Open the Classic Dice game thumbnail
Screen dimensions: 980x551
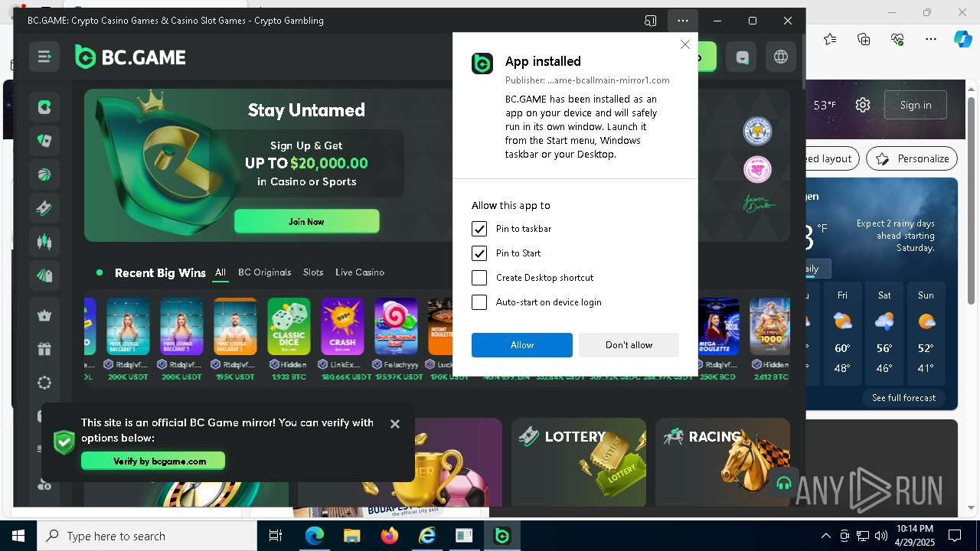tap(289, 327)
